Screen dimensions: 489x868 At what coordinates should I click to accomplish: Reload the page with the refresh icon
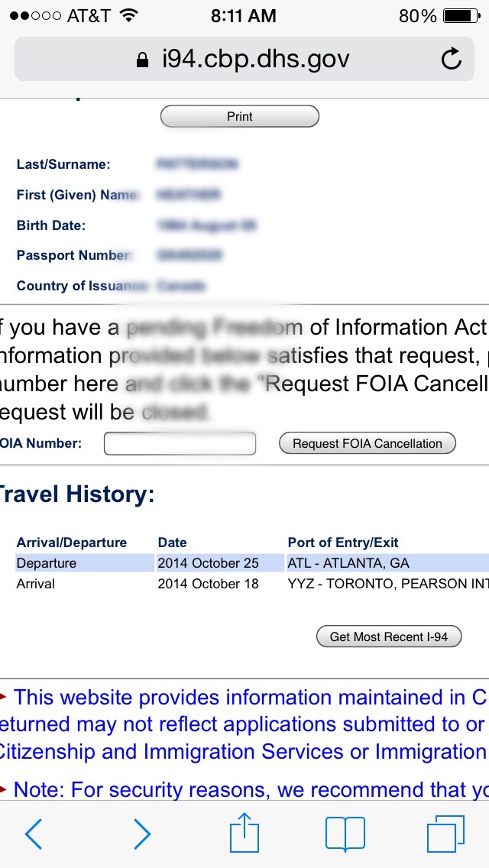click(452, 59)
